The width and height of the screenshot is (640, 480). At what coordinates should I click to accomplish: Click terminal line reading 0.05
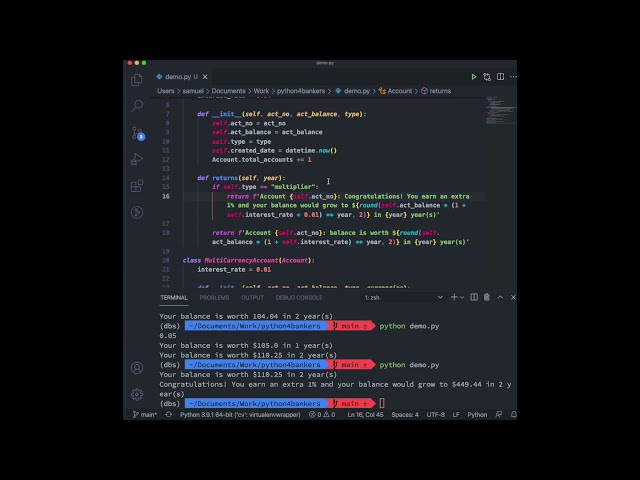tap(168, 336)
